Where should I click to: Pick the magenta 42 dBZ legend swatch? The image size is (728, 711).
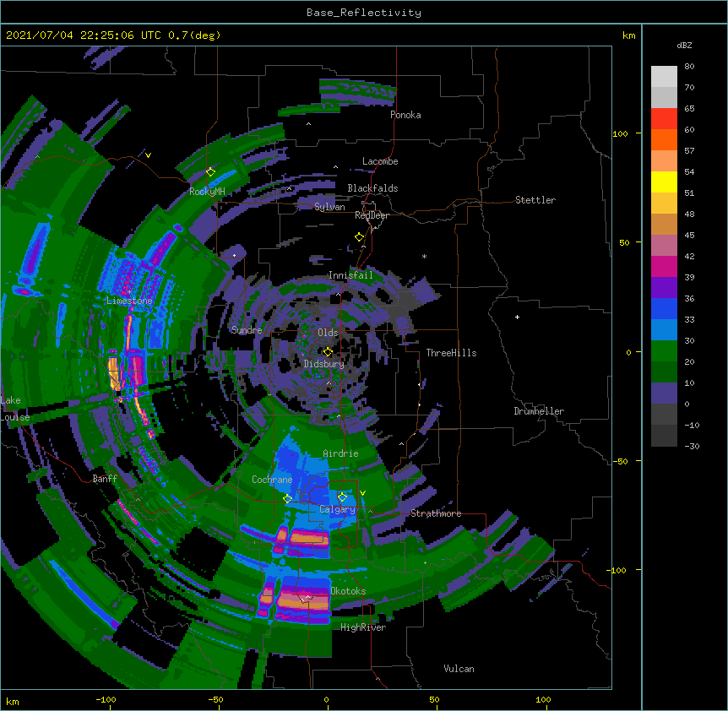coord(664,266)
